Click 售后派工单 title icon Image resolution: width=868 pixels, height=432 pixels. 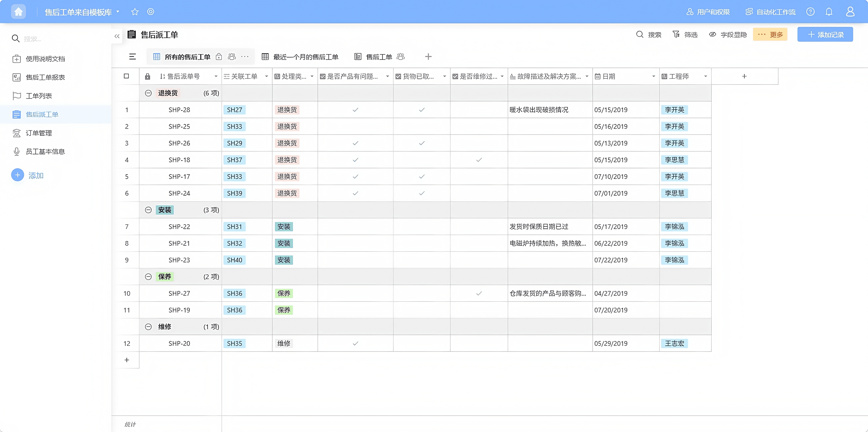click(x=132, y=34)
